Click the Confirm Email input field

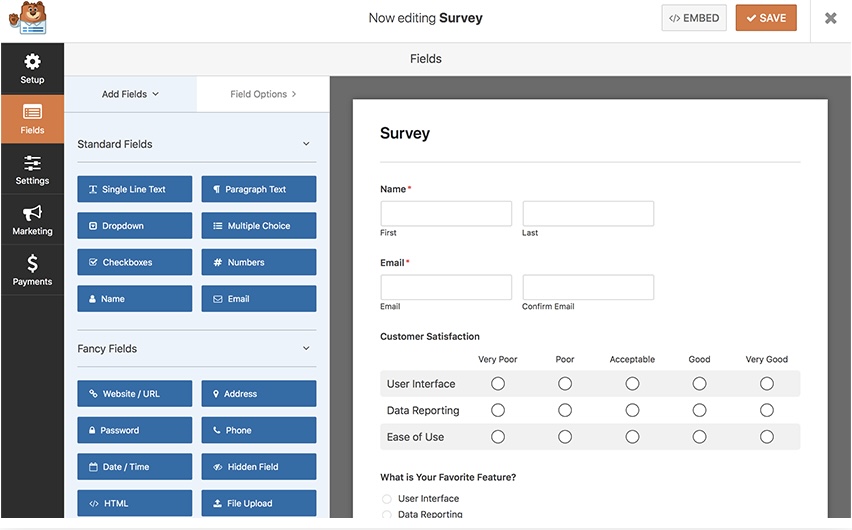[588, 287]
